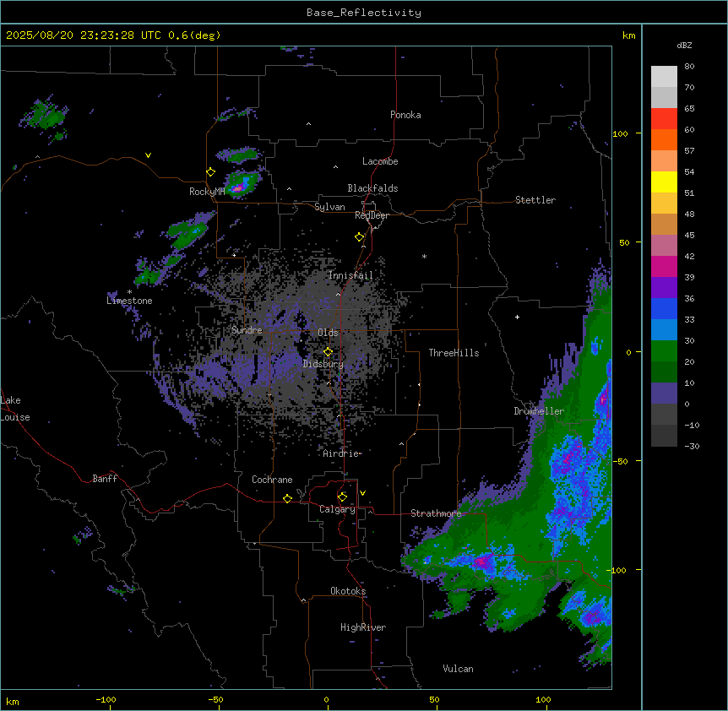
Task: Click the Didsbury city label
Action: click(x=323, y=364)
